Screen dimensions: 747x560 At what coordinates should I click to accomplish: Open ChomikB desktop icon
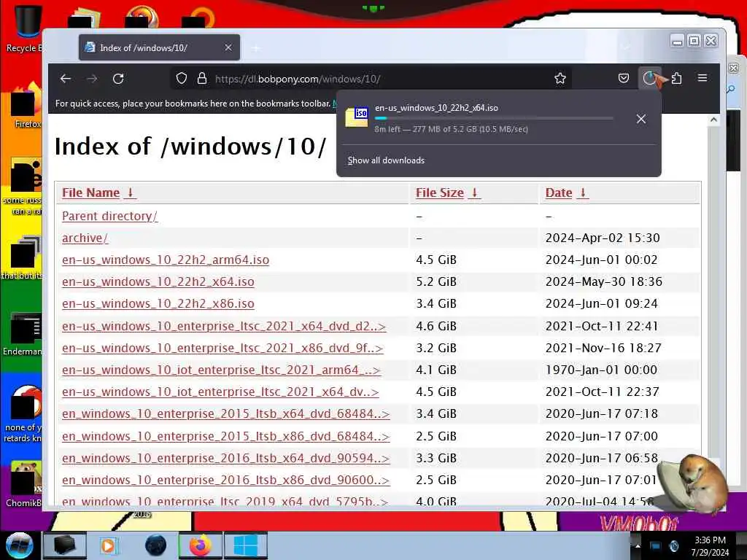click(25, 483)
